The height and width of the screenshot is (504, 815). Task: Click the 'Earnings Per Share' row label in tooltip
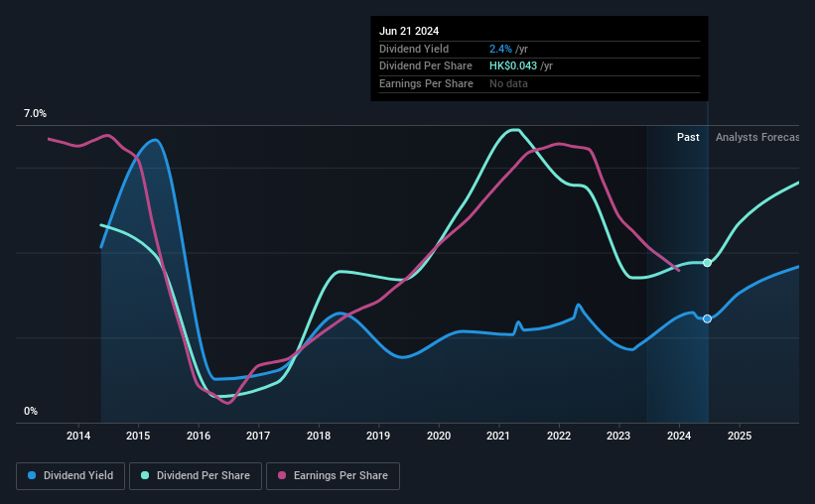426,83
